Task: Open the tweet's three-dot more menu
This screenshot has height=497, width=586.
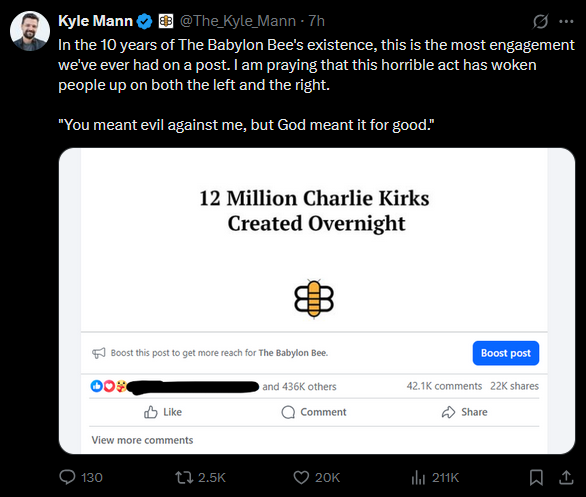Action: point(566,21)
